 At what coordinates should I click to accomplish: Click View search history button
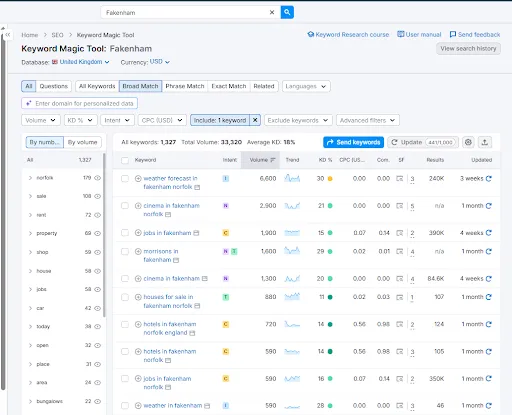coord(468,49)
